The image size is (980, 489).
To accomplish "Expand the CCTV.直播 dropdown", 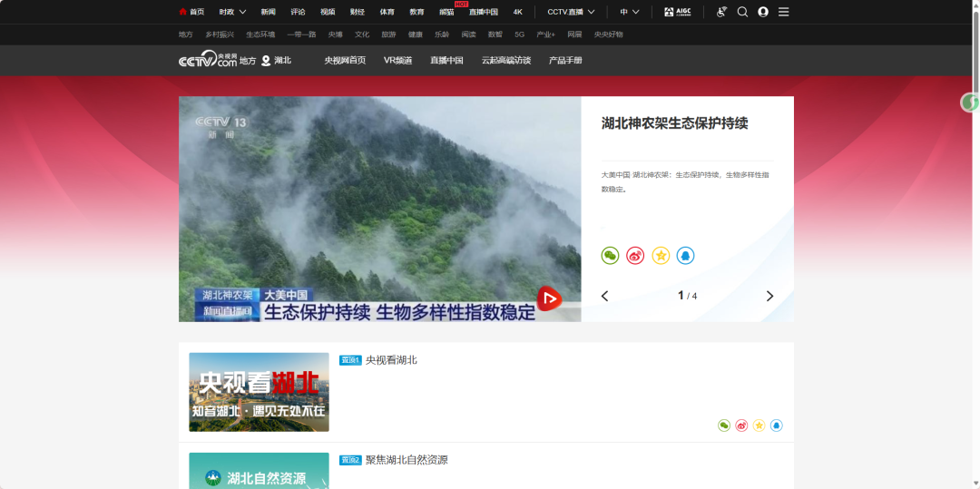I will pyautogui.click(x=572, y=12).
